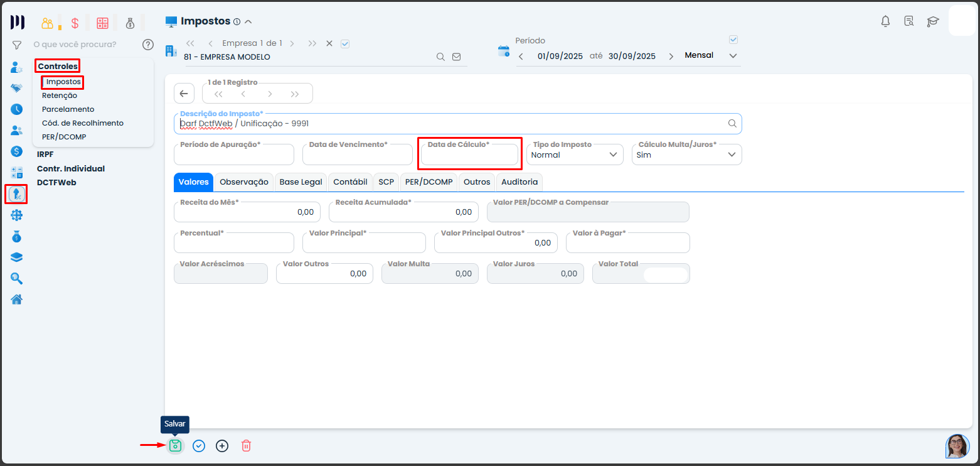Click the graduation cap training icon
The width and height of the screenshot is (980, 466).
point(933,21)
